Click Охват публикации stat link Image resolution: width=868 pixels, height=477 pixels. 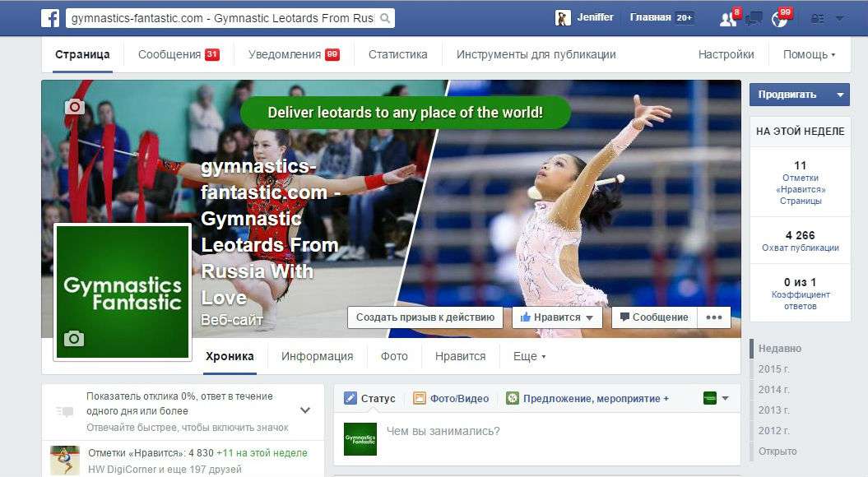click(801, 248)
